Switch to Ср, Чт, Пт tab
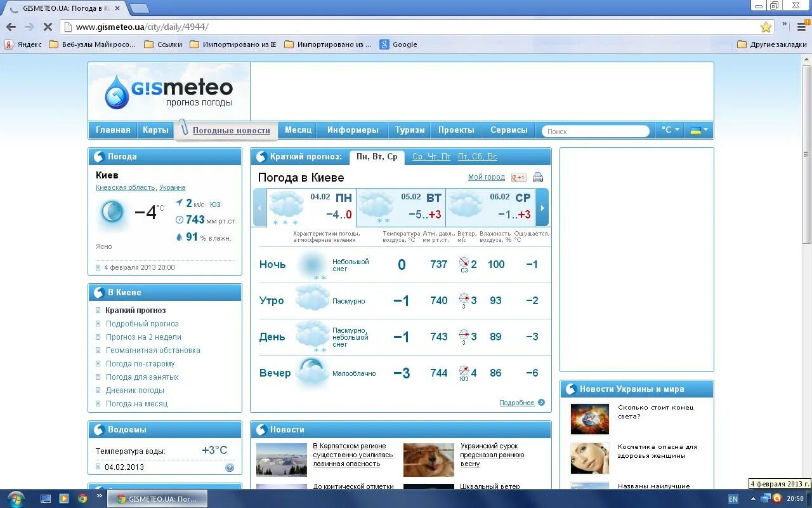Viewport: 812px width, 508px height. (431, 157)
